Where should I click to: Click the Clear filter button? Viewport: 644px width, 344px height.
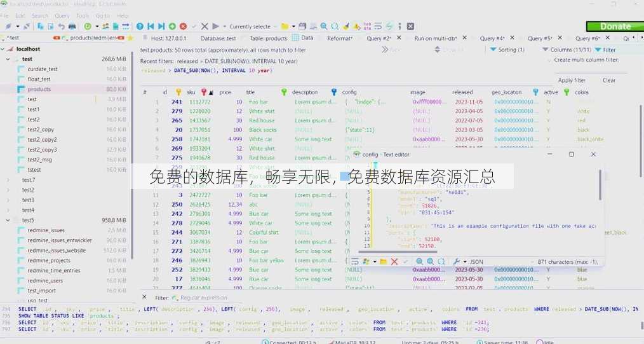(x=608, y=80)
